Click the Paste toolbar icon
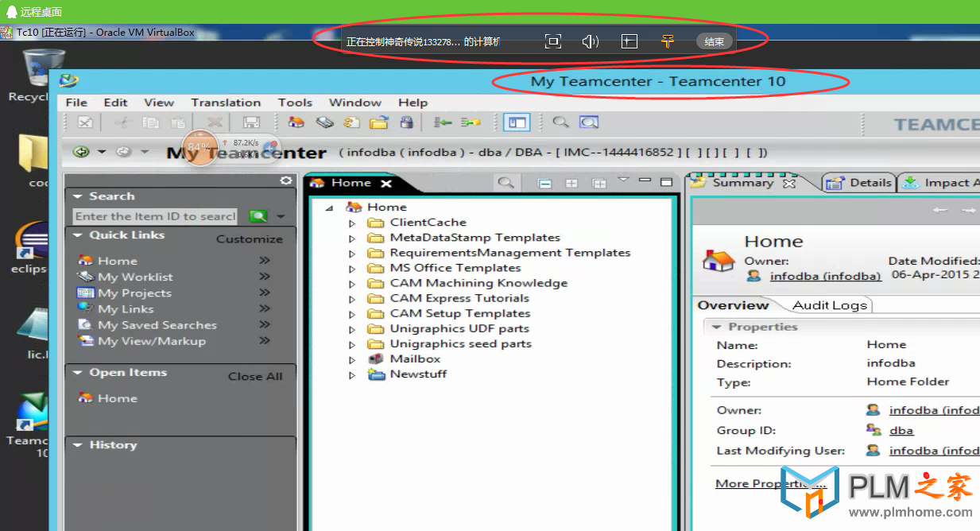The width and height of the screenshot is (980, 531). tap(178, 122)
